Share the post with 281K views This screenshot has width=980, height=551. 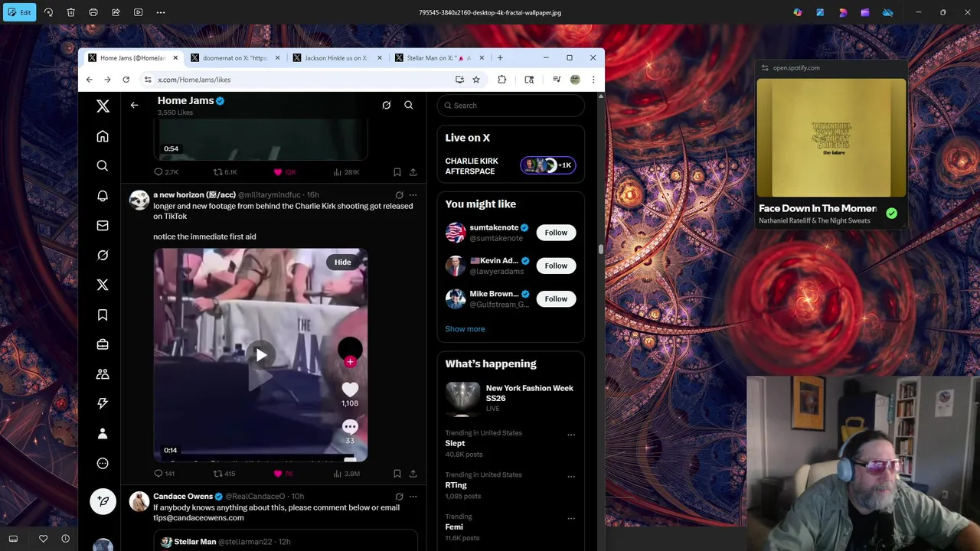click(413, 172)
